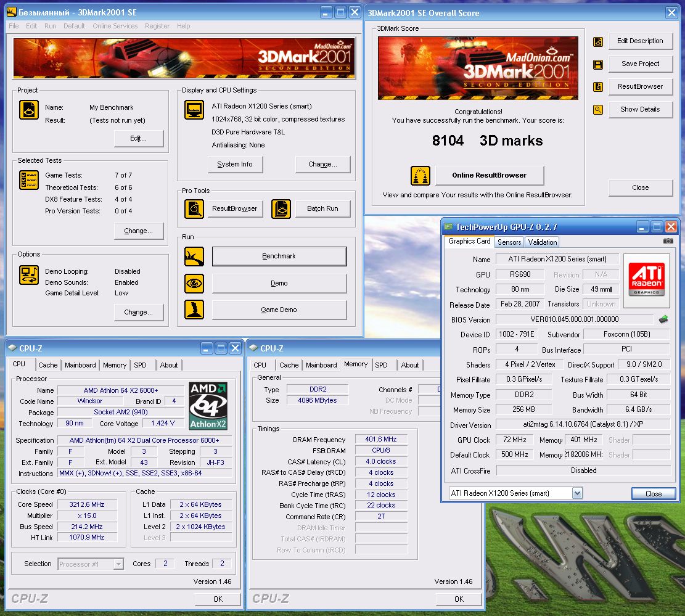Screen dimensions: 685x616
Task: Click the Batch Run button
Action: tap(323, 209)
